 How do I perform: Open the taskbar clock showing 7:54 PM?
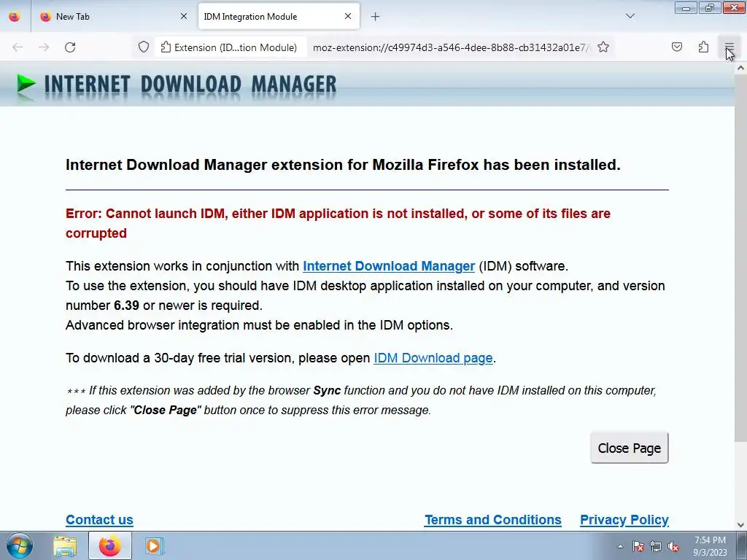click(x=710, y=546)
